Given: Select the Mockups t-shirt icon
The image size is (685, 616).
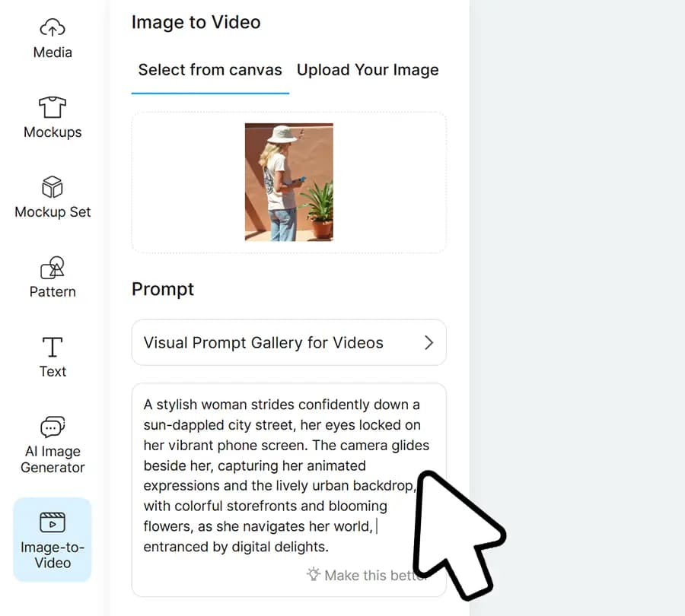Looking at the screenshot, I should [53, 107].
